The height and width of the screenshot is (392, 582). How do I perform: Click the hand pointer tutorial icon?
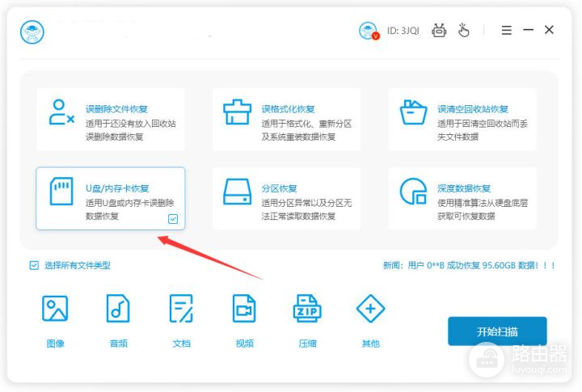click(464, 31)
